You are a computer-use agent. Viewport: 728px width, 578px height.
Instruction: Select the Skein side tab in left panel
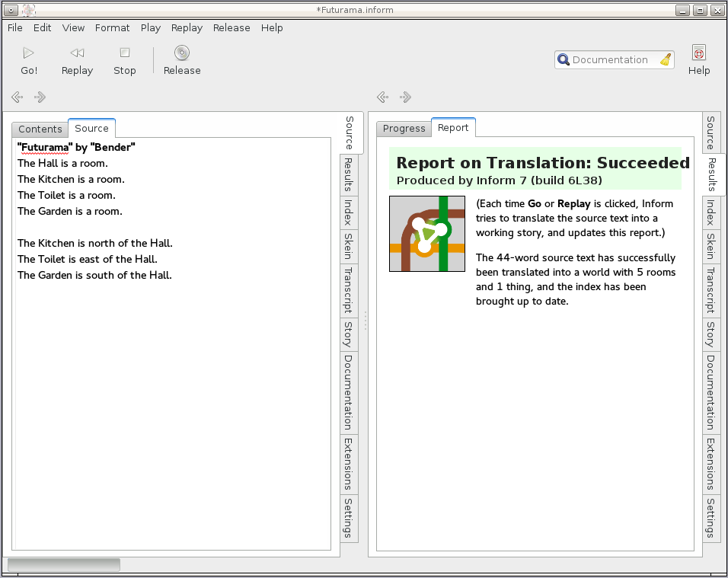click(348, 246)
